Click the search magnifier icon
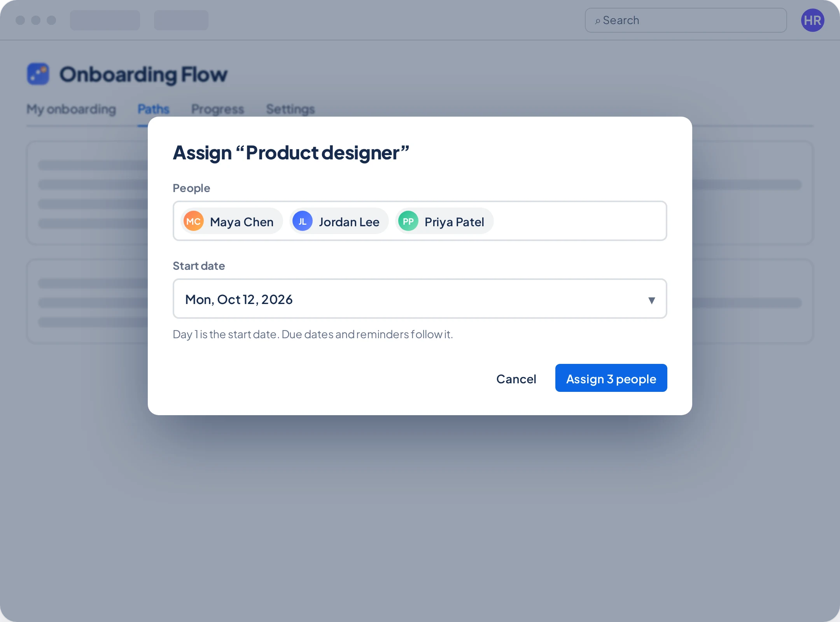 (597, 21)
